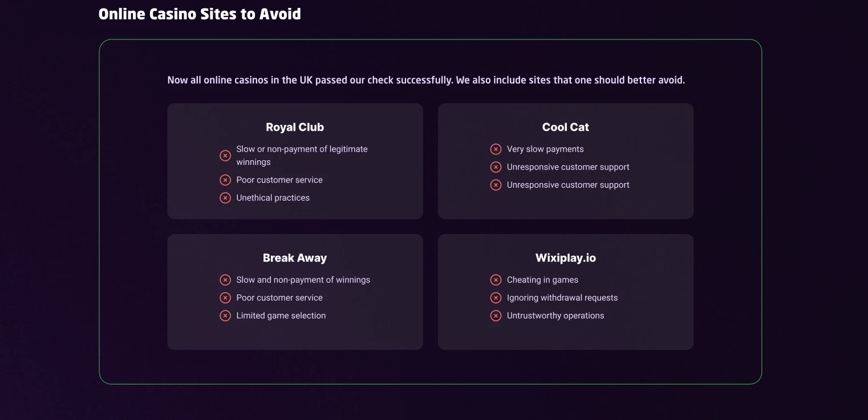Image resolution: width=868 pixels, height=420 pixels.
Task: Click the X icon by "Slow or non-payment of legitimate winnings"
Action: [225, 156]
